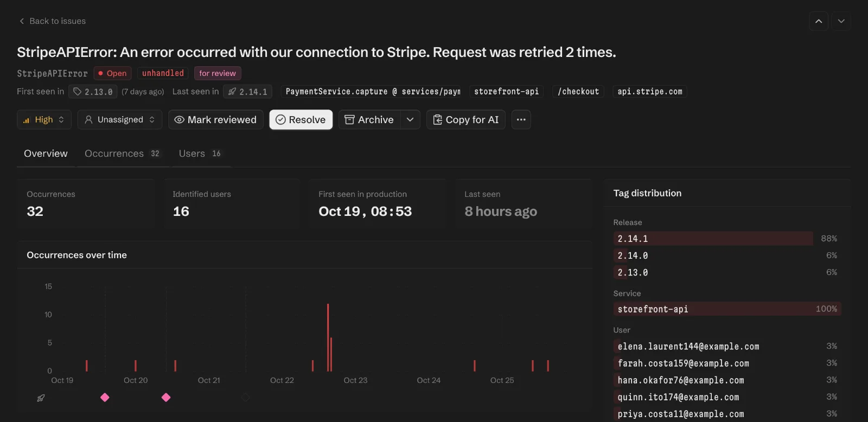Select user hana.okafor76@example.com
The image size is (868, 422).
727,380
